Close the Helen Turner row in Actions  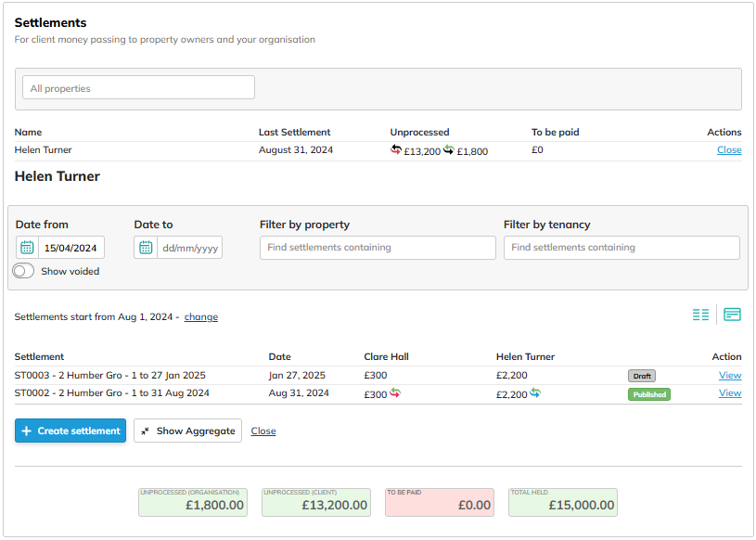(728, 150)
